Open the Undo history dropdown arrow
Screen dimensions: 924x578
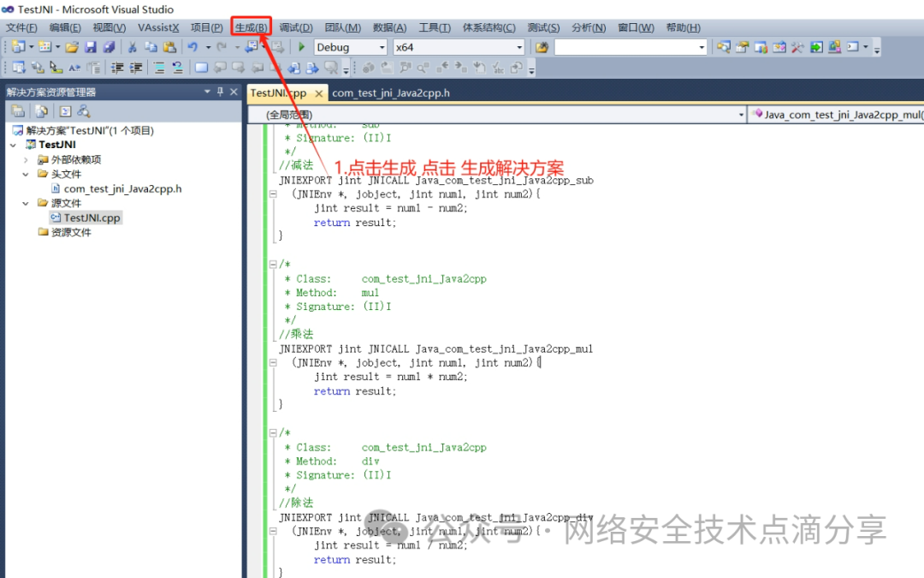208,47
